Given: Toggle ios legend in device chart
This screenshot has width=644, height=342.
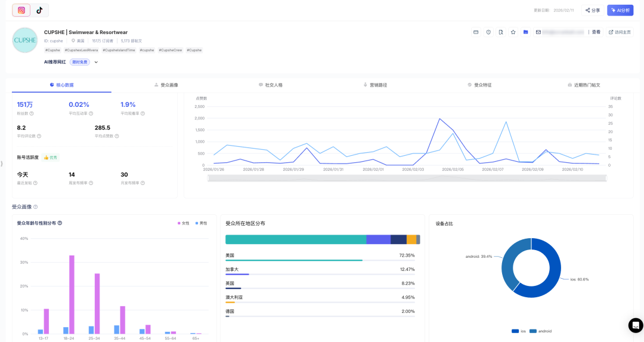Looking at the screenshot, I should pyautogui.click(x=520, y=331).
